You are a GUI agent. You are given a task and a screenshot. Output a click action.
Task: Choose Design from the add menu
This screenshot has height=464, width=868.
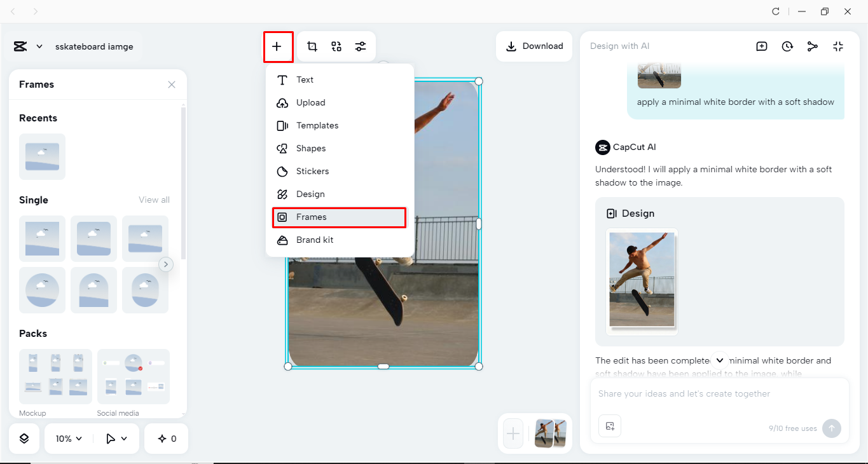tap(340, 194)
